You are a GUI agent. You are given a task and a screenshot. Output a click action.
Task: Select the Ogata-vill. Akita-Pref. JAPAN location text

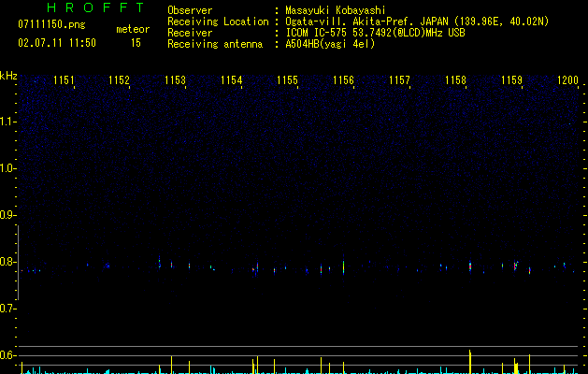point(417,22)
